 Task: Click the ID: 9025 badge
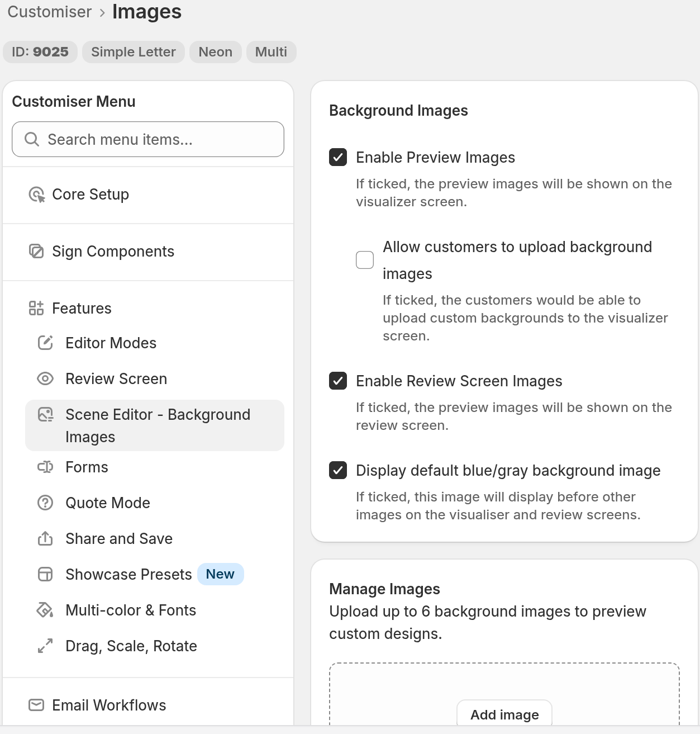[x=40, y=52]
